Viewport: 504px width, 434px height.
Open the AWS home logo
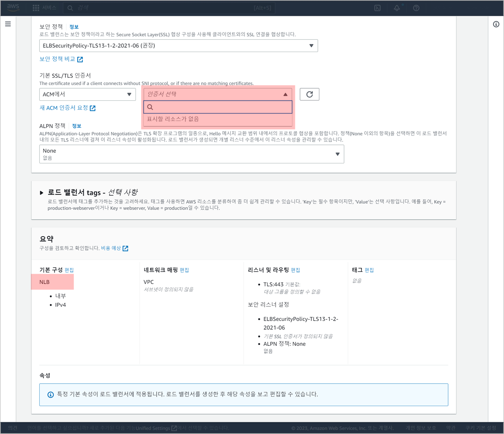(13, 7)
